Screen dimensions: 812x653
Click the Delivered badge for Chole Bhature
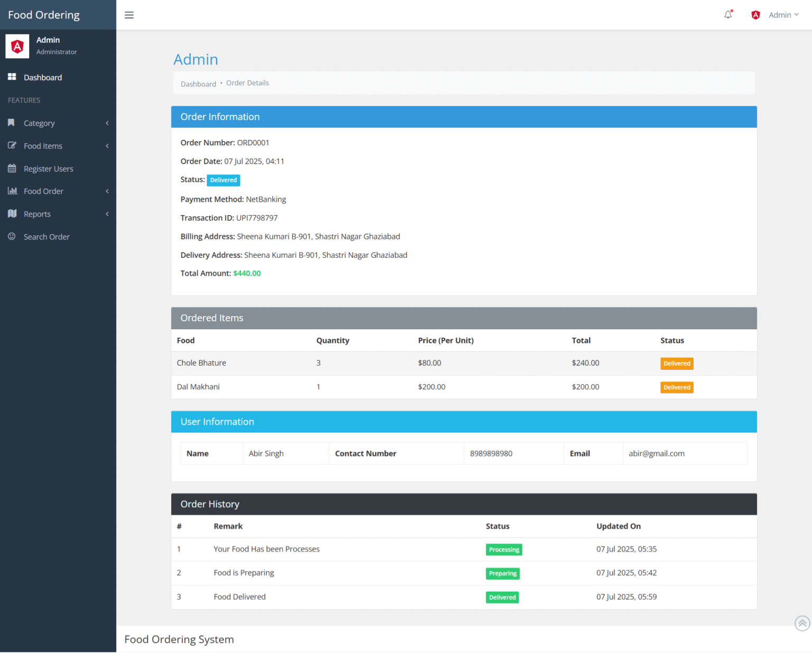coord(677,363)
